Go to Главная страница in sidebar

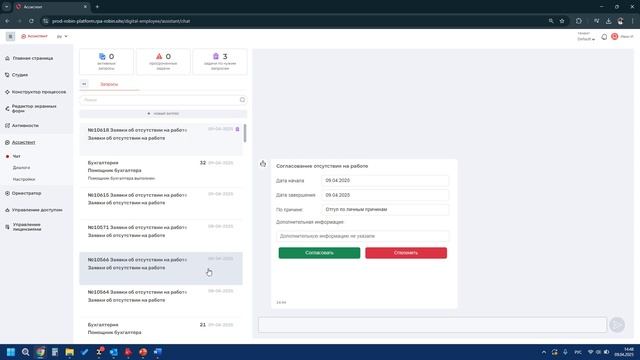33,58
